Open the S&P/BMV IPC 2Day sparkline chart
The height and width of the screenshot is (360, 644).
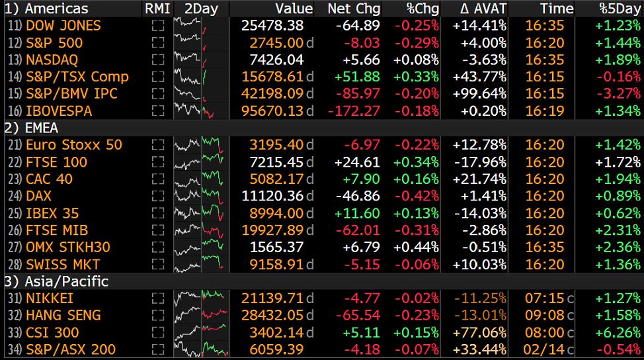(x=201, y=94)
